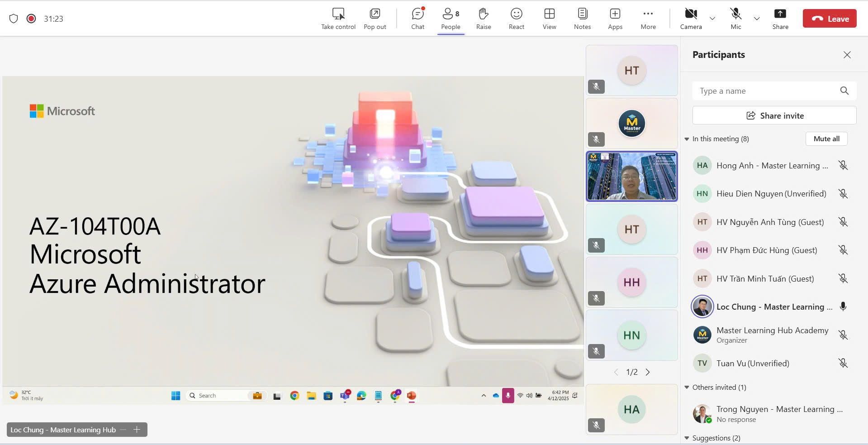Go to previous page of video tiles

(616, 372)
